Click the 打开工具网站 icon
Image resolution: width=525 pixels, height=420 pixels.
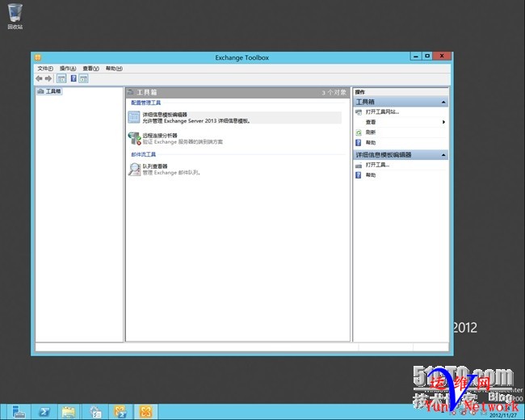click(359, 112)
